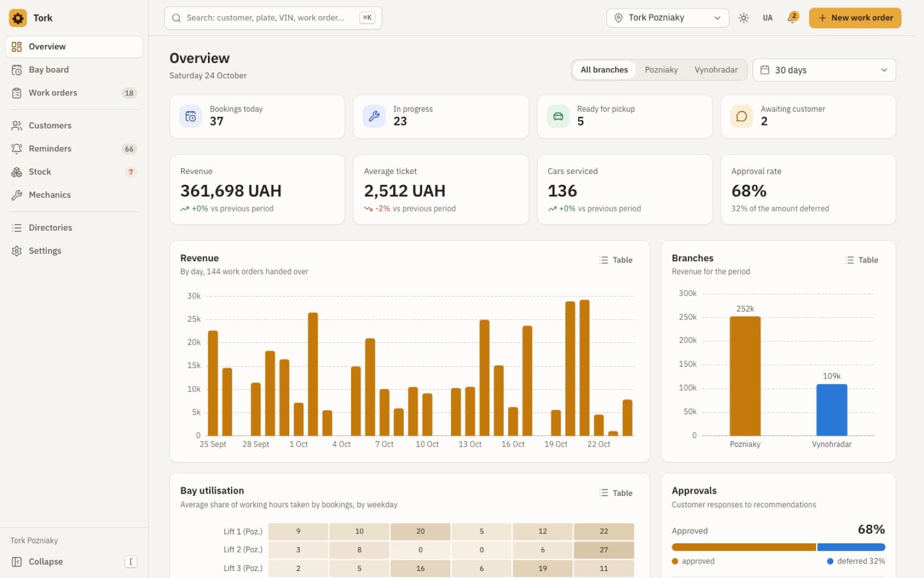
Task: Collapse the sidebar panel
Action: pyautogui.click(x=74, y=562)
